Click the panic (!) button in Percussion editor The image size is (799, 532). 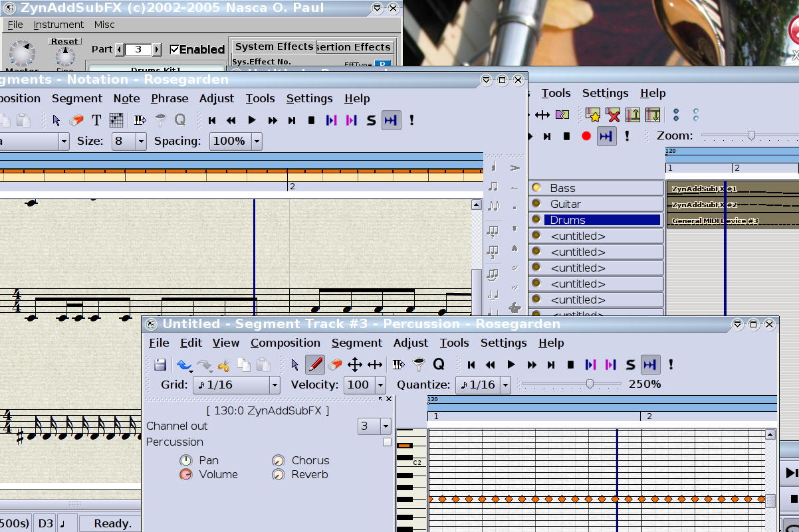[x=671, y=365]
